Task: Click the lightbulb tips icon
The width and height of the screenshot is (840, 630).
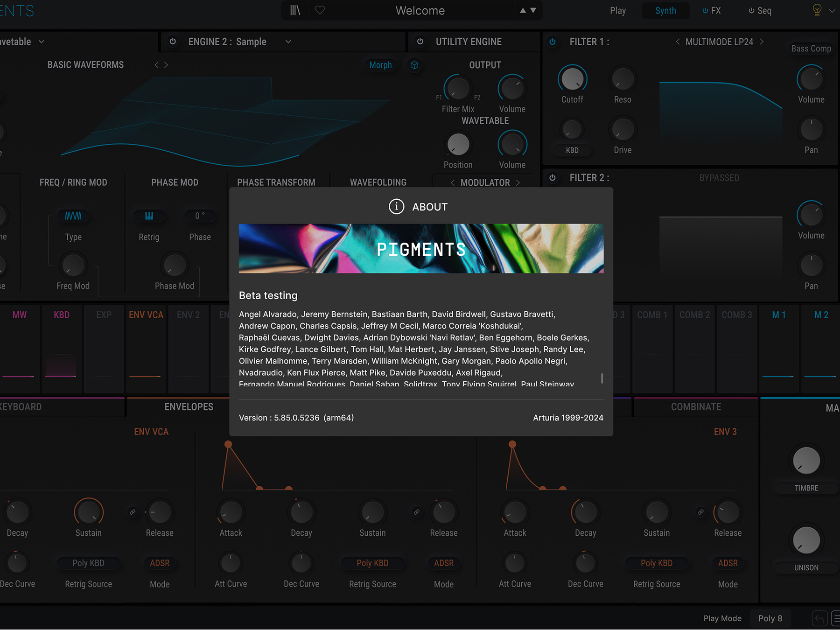Action: pyautogui.click(x=817, y=10)
